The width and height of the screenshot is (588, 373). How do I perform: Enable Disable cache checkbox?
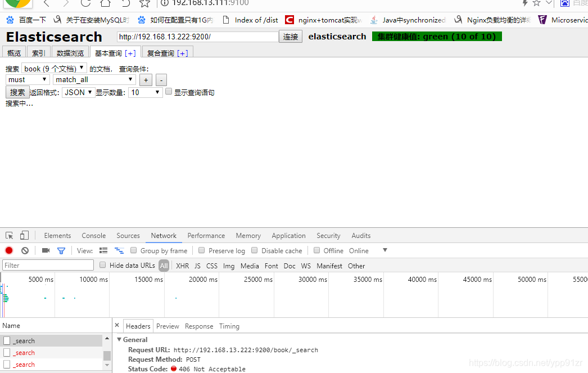point(255,250)
